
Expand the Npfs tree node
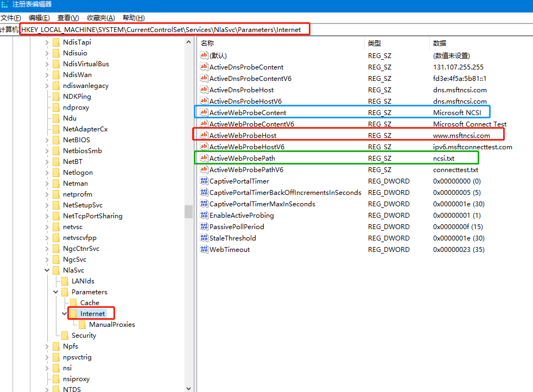[x=47, y=346]
